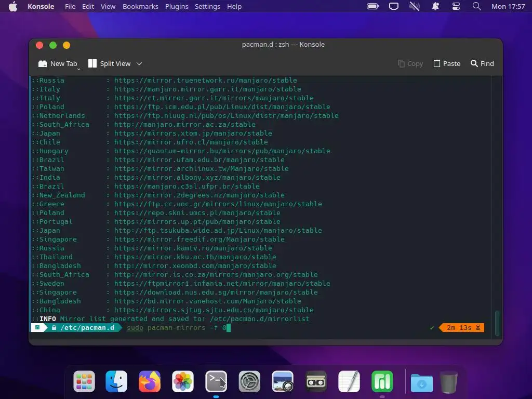Expand the New Tab dropdown arrow
Image resolution: width=532 pixels, height=399 pixels.
coord(78,69)
